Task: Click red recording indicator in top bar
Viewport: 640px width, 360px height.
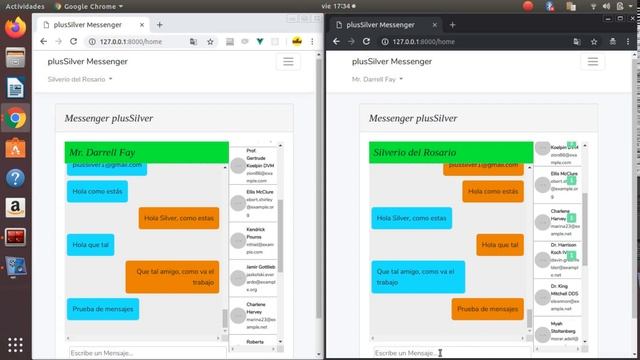Action: (528, 6)
